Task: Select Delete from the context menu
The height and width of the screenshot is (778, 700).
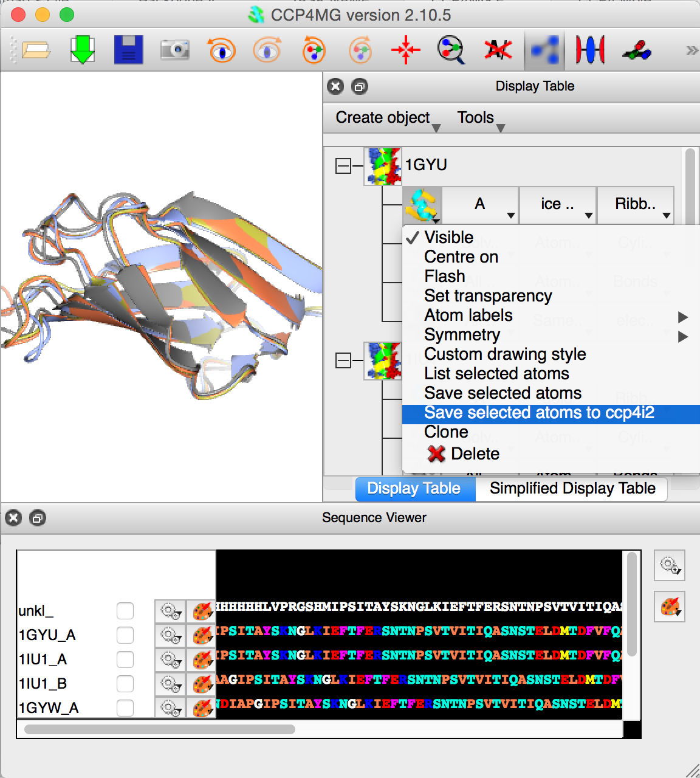Action: point(475,454)
